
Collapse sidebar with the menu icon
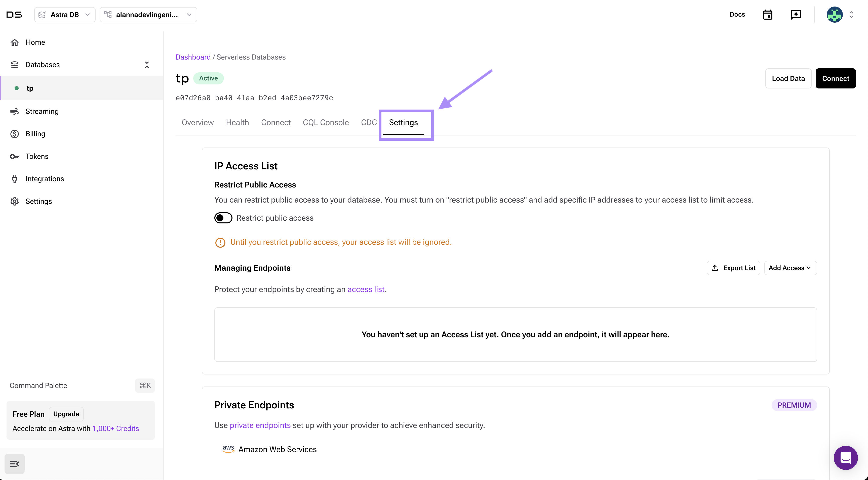(x=15, y=464)
